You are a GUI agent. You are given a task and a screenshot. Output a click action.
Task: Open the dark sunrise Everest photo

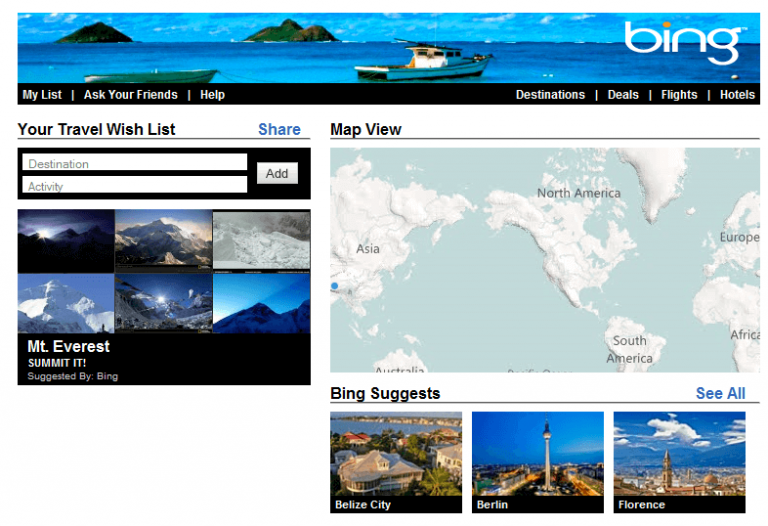[x=66, y=241]
